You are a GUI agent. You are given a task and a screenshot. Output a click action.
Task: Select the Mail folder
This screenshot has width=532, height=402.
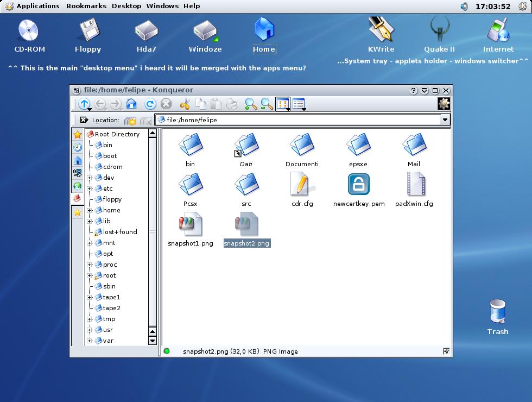[x=414, y=150]
